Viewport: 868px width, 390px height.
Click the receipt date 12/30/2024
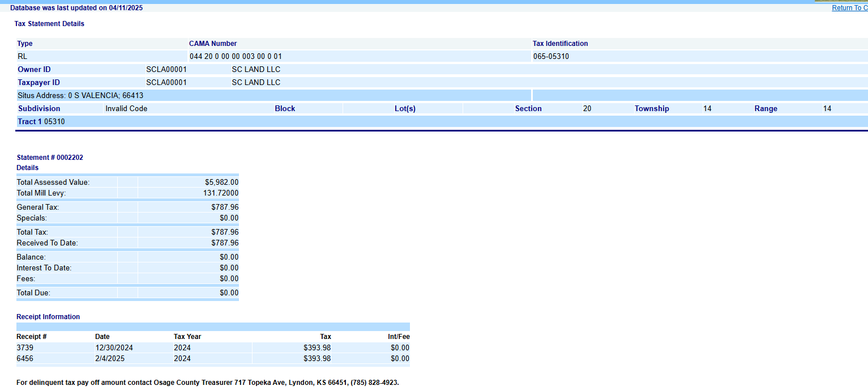coord(114,348)
